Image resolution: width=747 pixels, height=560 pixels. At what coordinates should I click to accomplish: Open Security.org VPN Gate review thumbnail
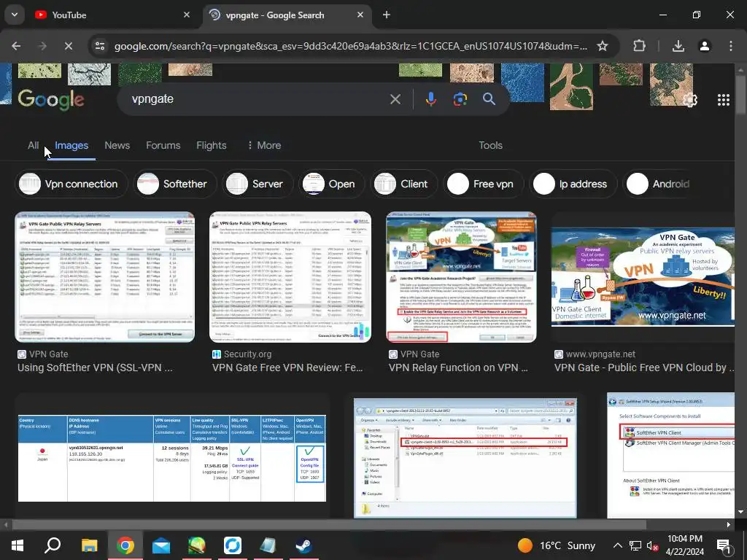[290, 276]
